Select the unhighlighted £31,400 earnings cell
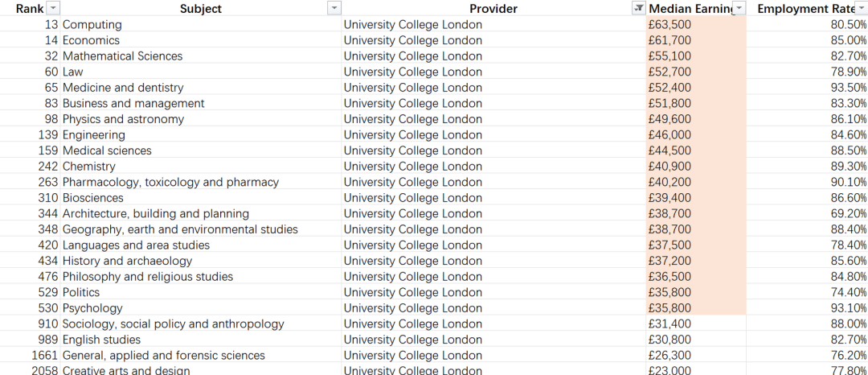This screenshot has height=375, width=868. click(696, 323)
